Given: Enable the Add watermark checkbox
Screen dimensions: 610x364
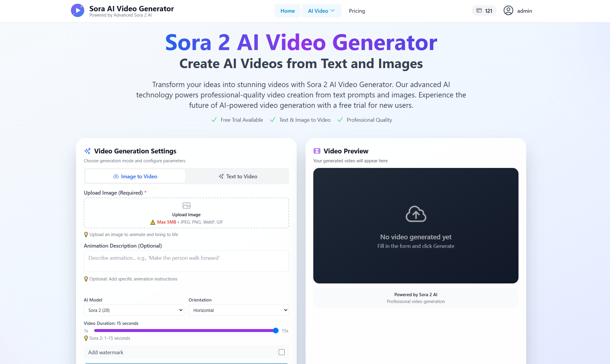Looking at the screenshot, I should pyautogui.click(x=282, y=352).
